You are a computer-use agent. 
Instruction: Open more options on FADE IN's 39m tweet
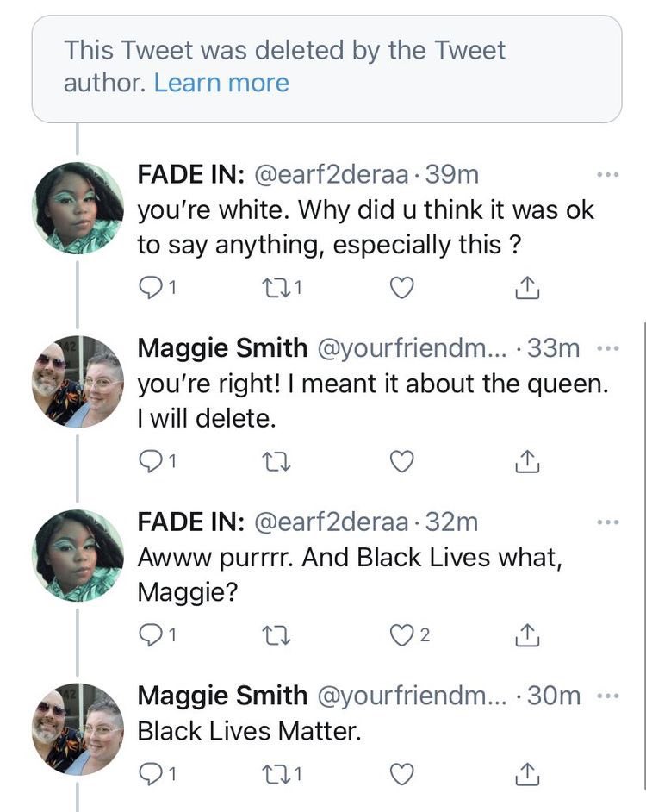[607, 175]
